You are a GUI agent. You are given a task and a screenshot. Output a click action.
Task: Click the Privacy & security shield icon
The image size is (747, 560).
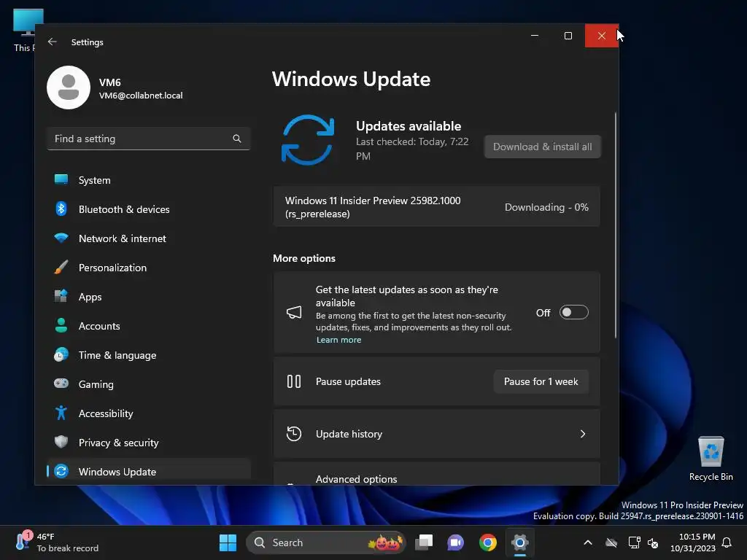61,442
